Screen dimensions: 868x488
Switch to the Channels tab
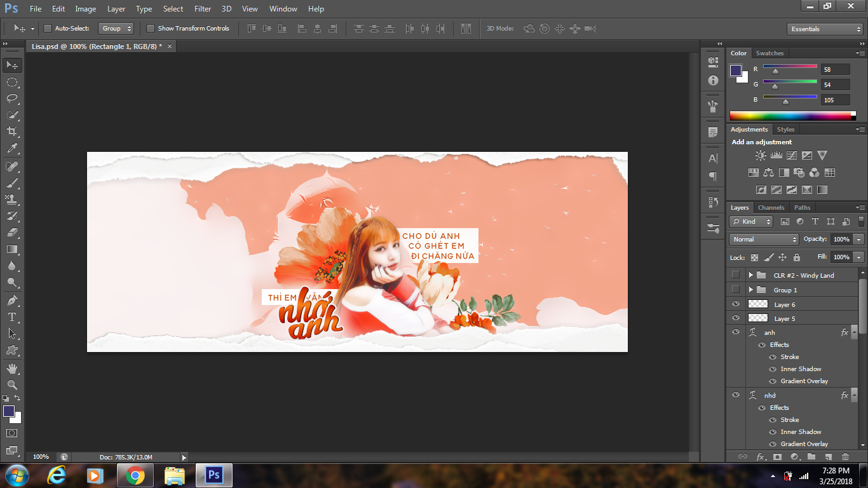click(771, 208)
